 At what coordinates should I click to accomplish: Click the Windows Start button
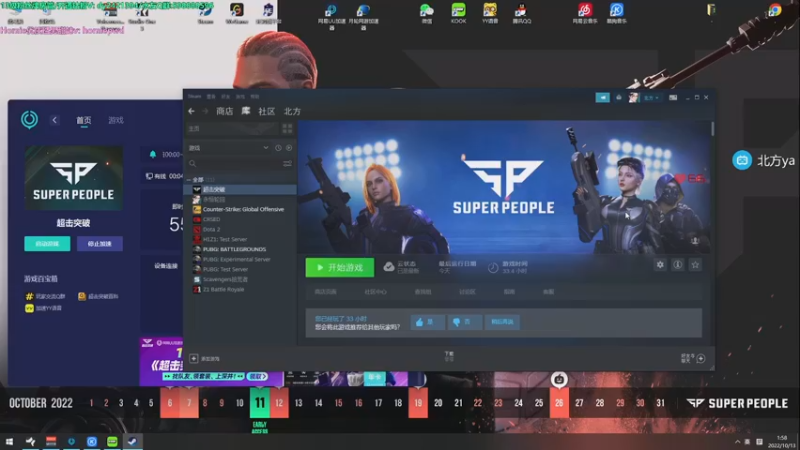[9, 442]
